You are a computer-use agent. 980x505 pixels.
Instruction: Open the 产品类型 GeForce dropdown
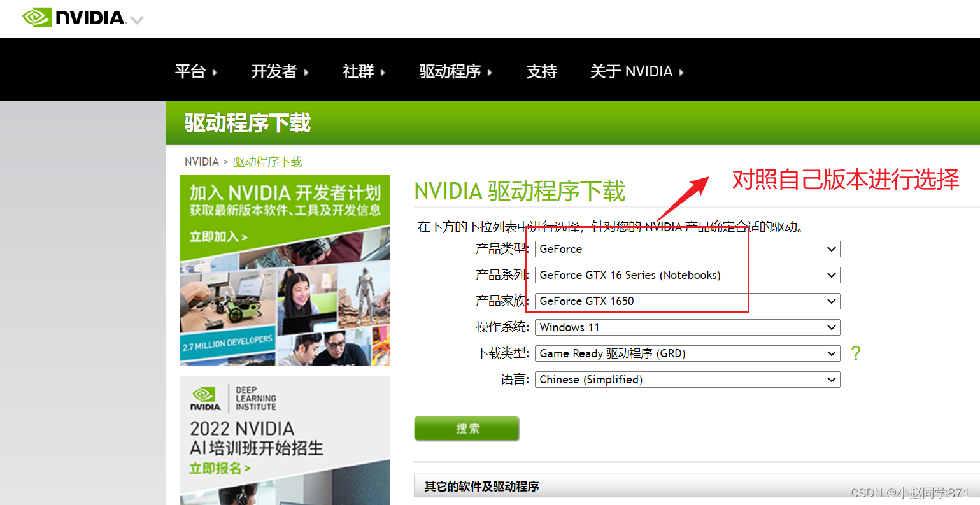687,249
